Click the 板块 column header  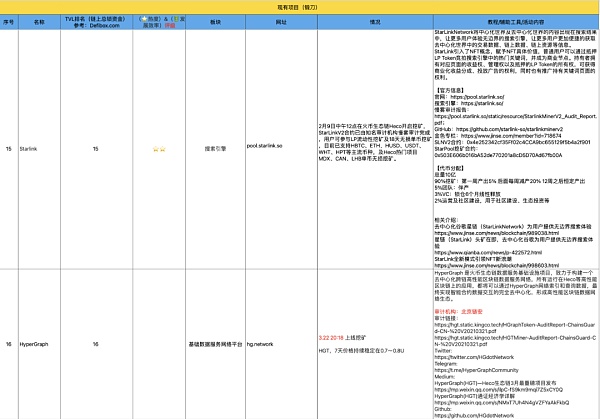216,19
